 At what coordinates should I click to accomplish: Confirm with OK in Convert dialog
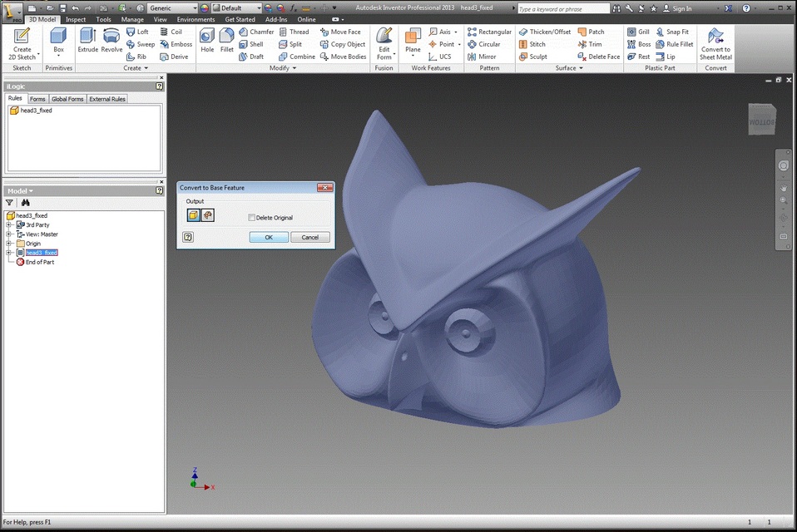coord(269,237)
